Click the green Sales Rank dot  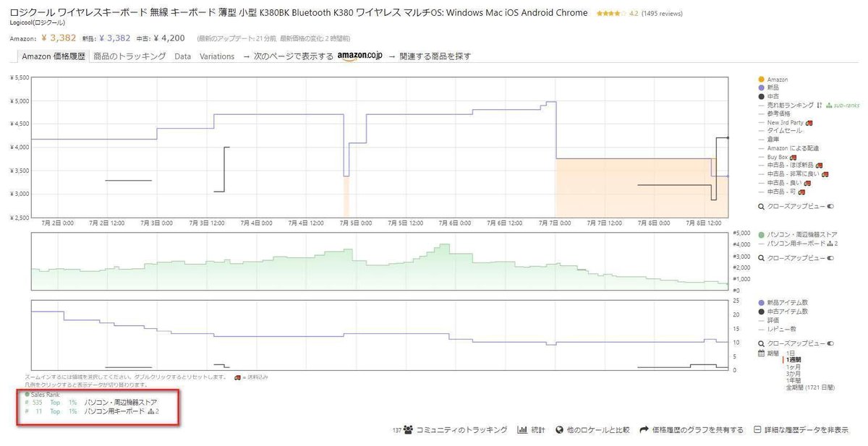27,394
